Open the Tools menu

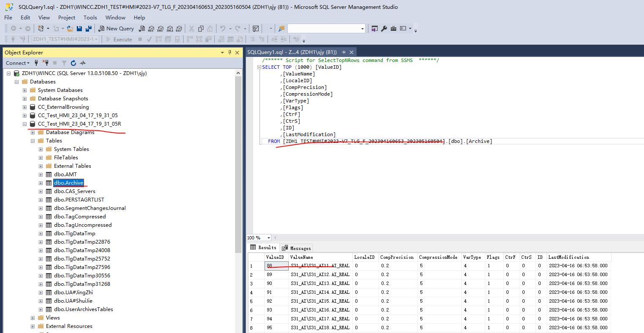point(90,17)
